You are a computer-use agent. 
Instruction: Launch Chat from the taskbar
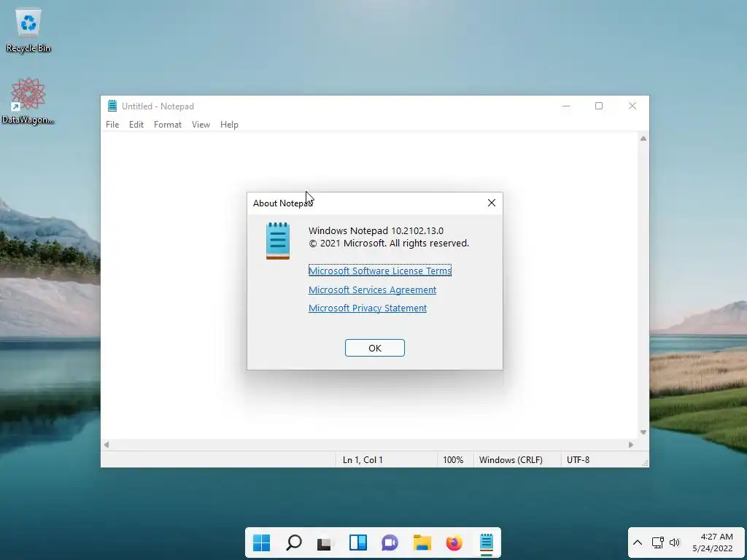(390, 542)
